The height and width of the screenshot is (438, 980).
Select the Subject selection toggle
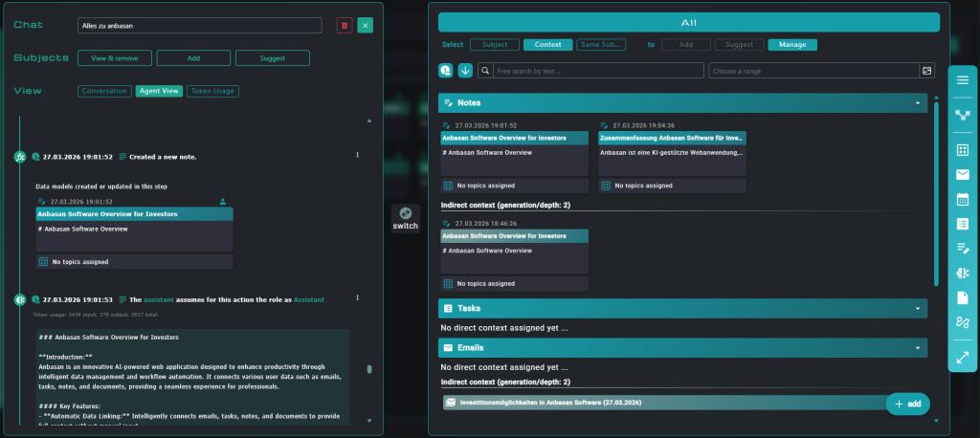point(495,44)
